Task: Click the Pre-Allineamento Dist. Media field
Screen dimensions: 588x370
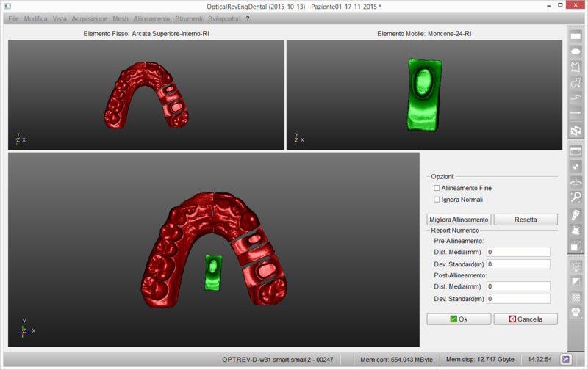Action: (x=518, y=252)
